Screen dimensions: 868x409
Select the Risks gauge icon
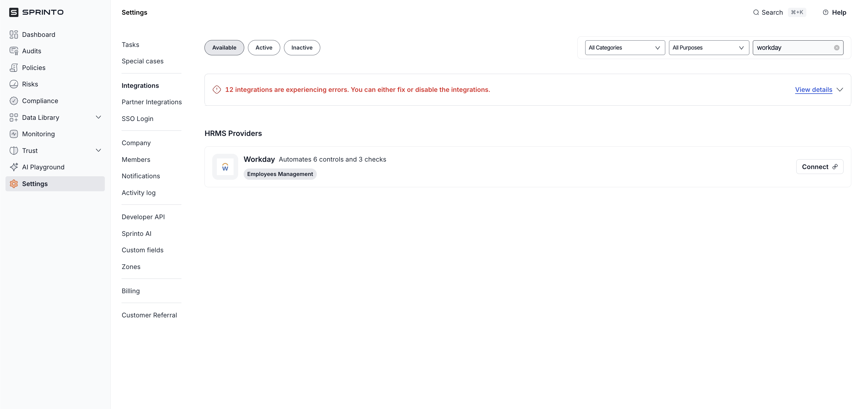pos(14,84)
